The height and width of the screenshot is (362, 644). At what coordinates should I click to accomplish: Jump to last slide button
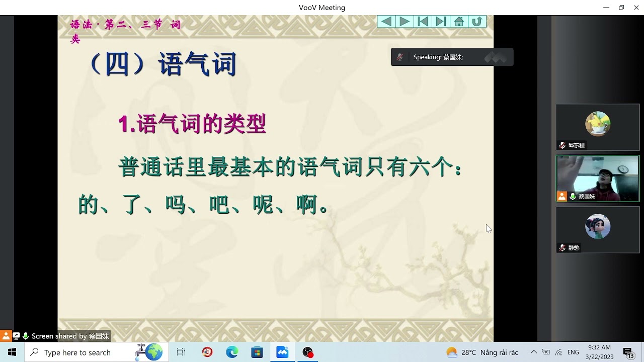tap(441, 22)
